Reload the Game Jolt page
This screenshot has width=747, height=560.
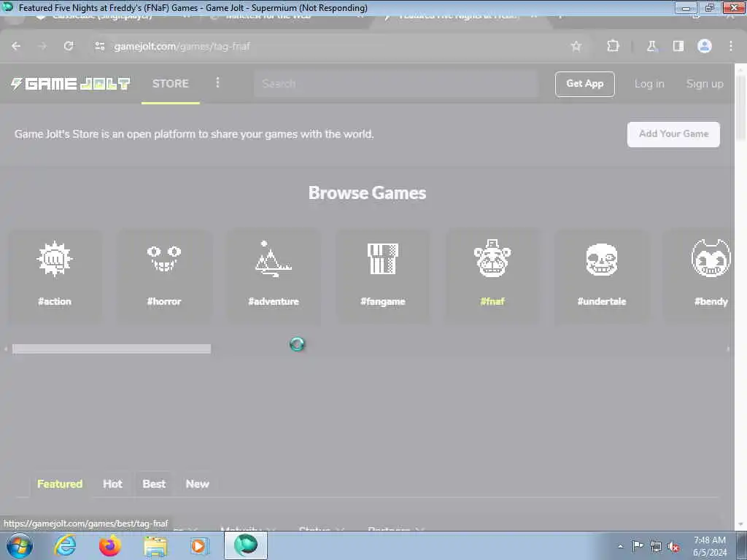tap(69, 46)
